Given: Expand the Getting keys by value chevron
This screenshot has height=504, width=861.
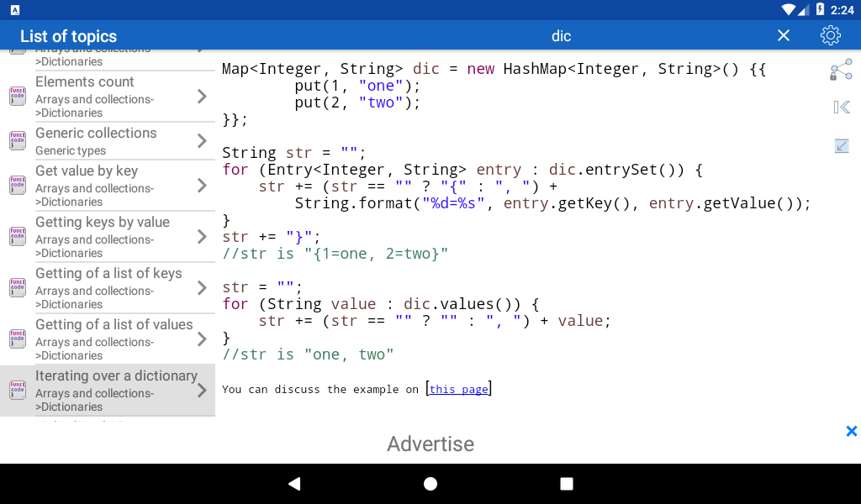Looking at the screenshot, I should (x=202, y=237).
